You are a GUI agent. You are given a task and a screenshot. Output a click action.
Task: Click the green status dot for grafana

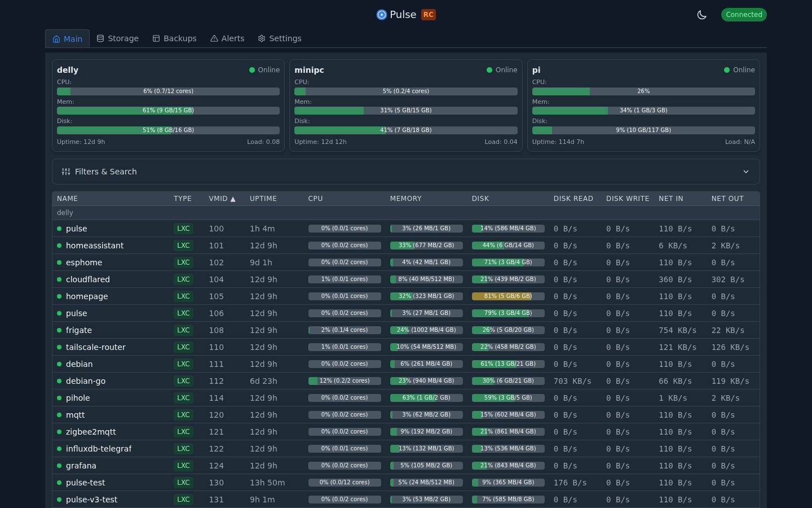coord(59,466)
